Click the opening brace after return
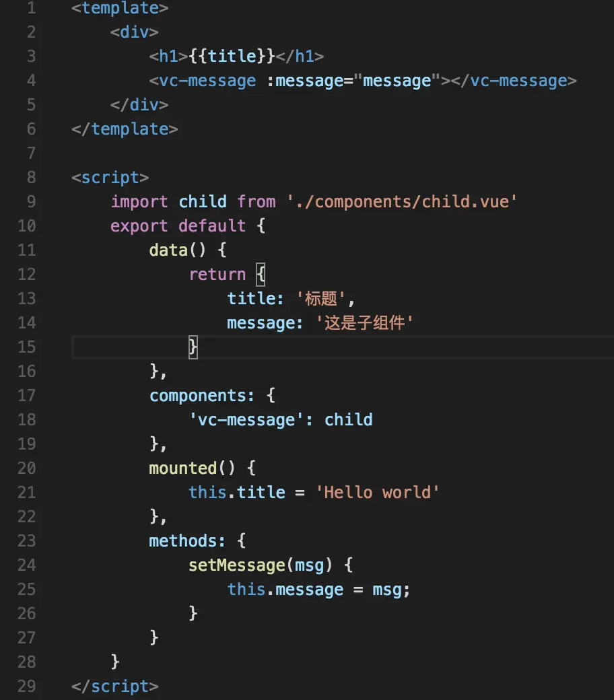 point(261,274)
